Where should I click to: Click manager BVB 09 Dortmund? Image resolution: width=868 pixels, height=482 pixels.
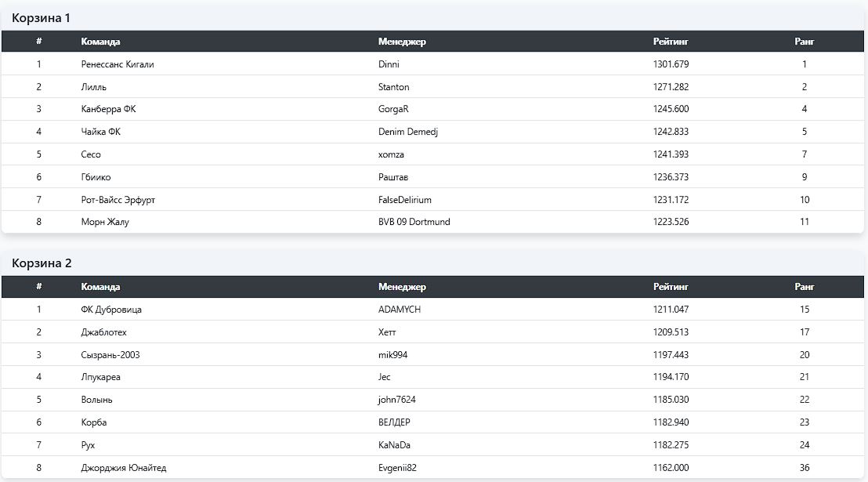coord(414,222)
